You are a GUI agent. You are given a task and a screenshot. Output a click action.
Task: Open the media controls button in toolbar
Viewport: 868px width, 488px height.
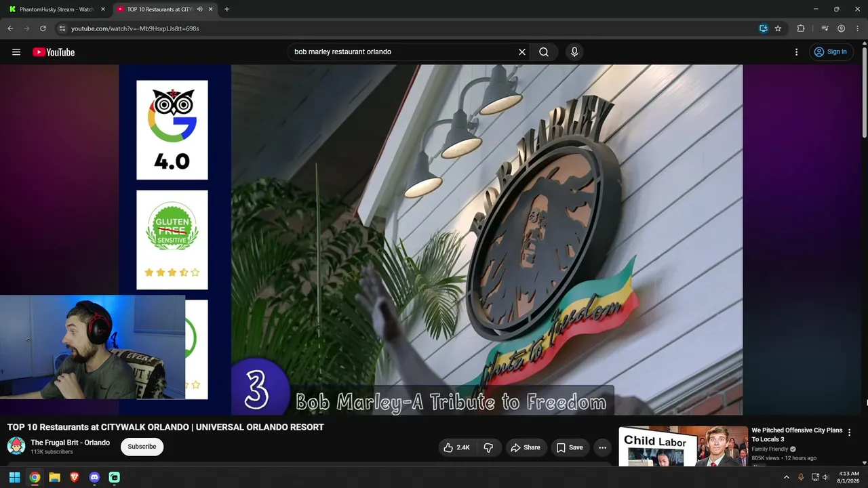(x=825, y=28)
